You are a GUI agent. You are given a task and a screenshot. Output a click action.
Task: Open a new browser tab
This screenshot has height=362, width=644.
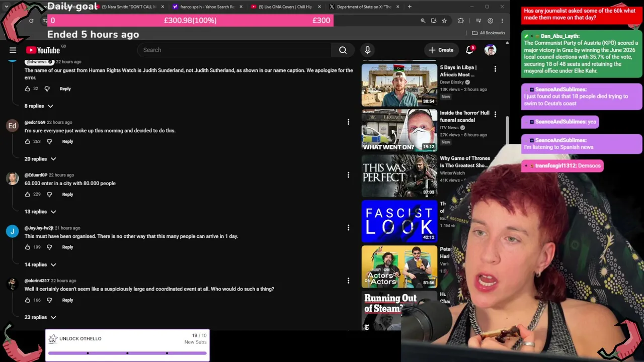point(410,7)
